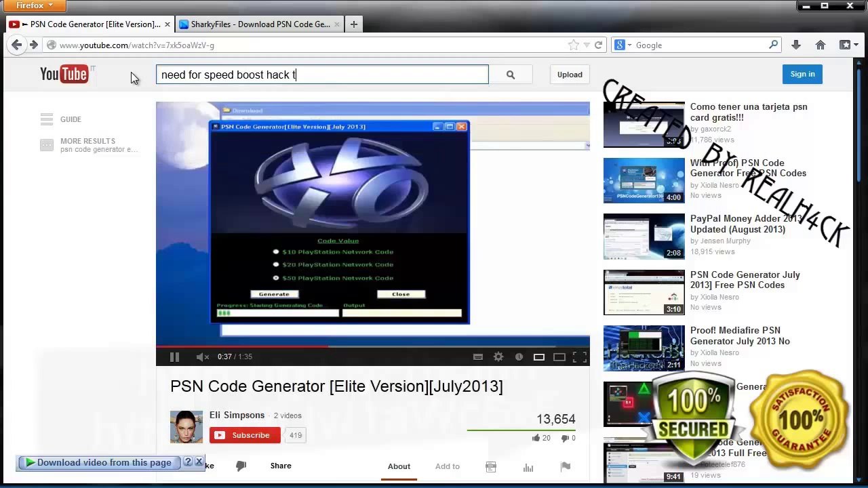Image resolution: width=868 pixels, height=488 pixels.
Task: Show video statistics bar-chart icon
Action: [x=528, y=466]
